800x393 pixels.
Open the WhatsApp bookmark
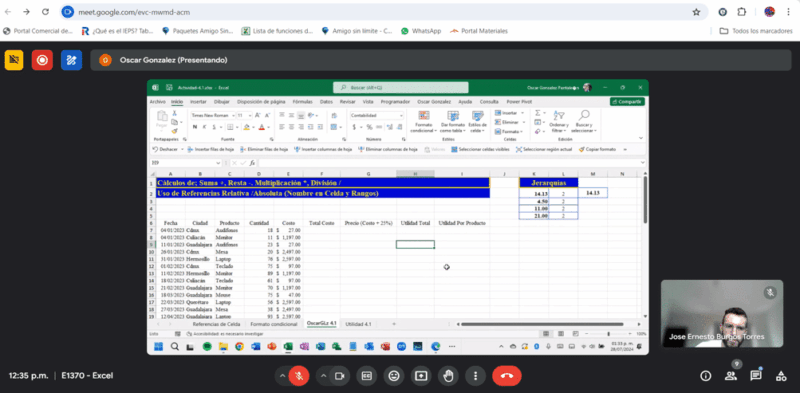(x=421, y=31)
